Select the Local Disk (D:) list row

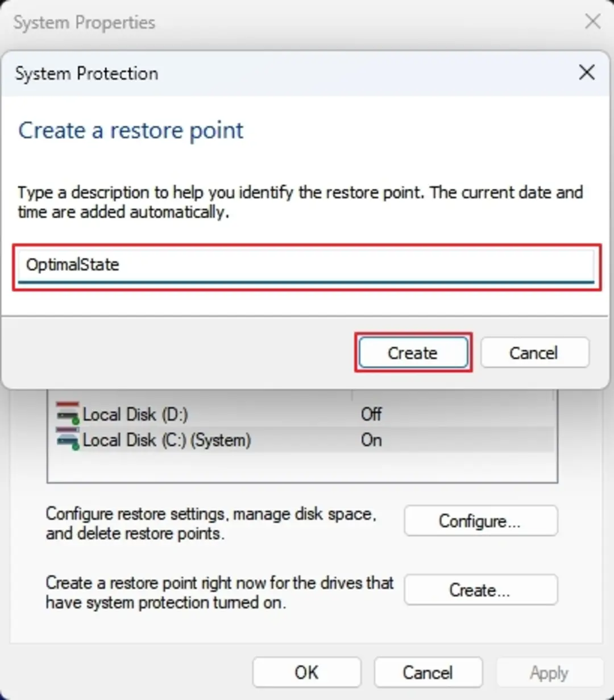[x=301, y=414]
